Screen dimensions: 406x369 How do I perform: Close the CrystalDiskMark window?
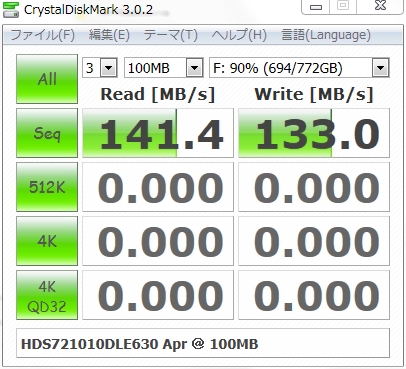(380, 6)
